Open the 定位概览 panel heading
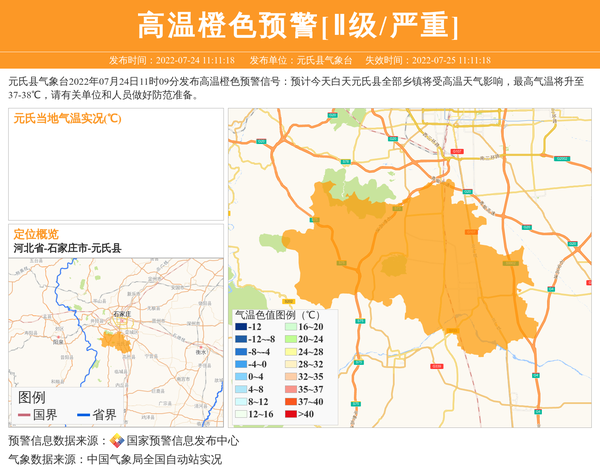The image size is (600, 471). point(36,233)
